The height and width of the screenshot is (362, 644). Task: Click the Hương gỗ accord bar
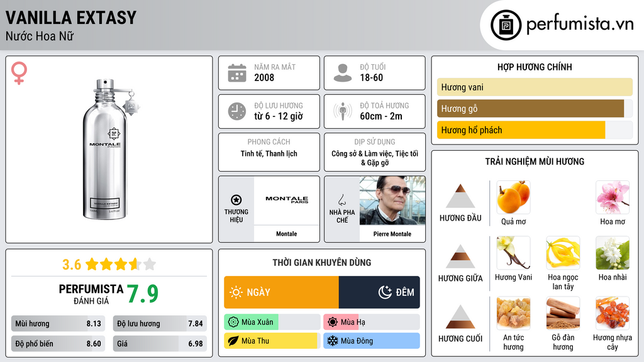535,109
